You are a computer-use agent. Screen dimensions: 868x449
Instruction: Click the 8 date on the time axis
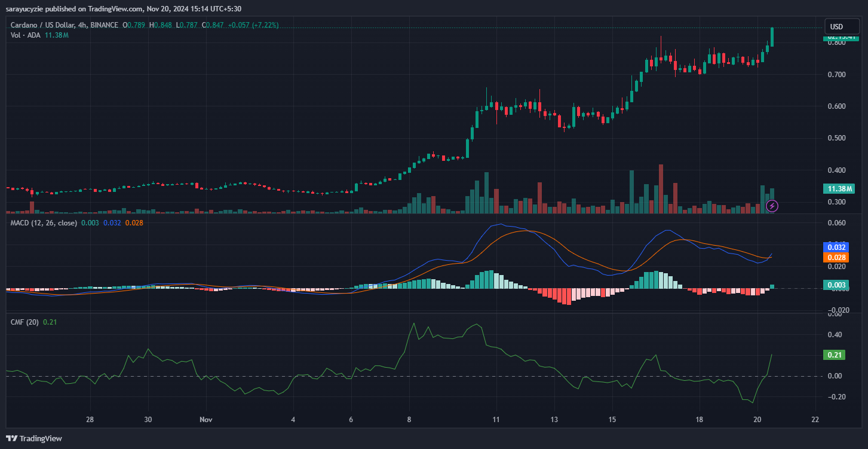pos(409,420)
